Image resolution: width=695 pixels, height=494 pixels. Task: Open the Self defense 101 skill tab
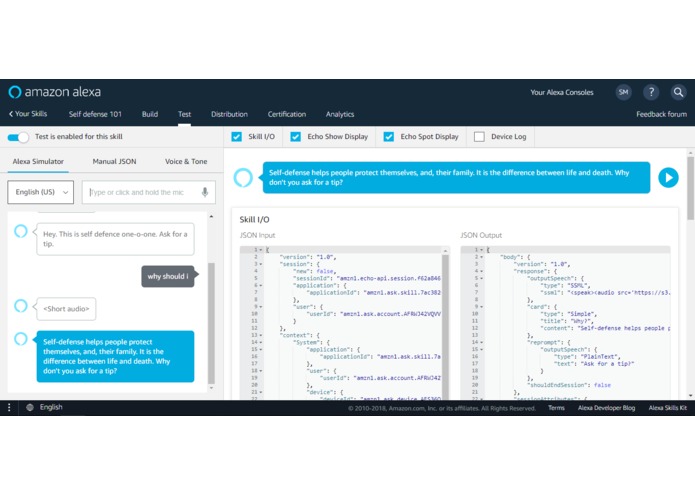[95, 114]
